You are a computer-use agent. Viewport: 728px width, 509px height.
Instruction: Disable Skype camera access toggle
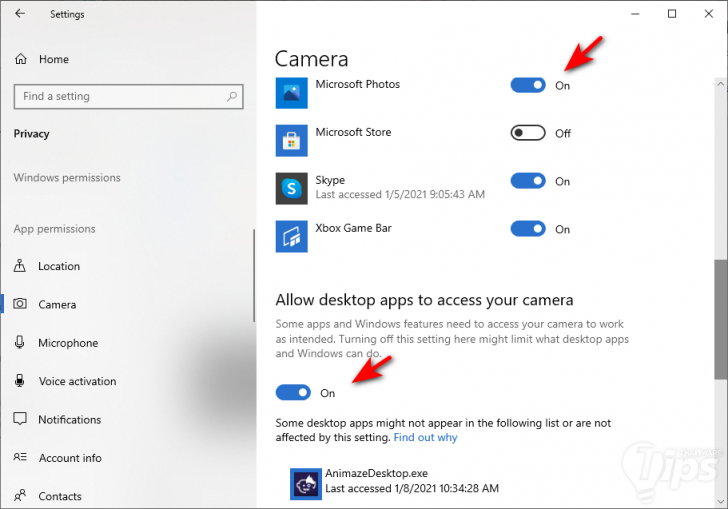pos(528,181)
